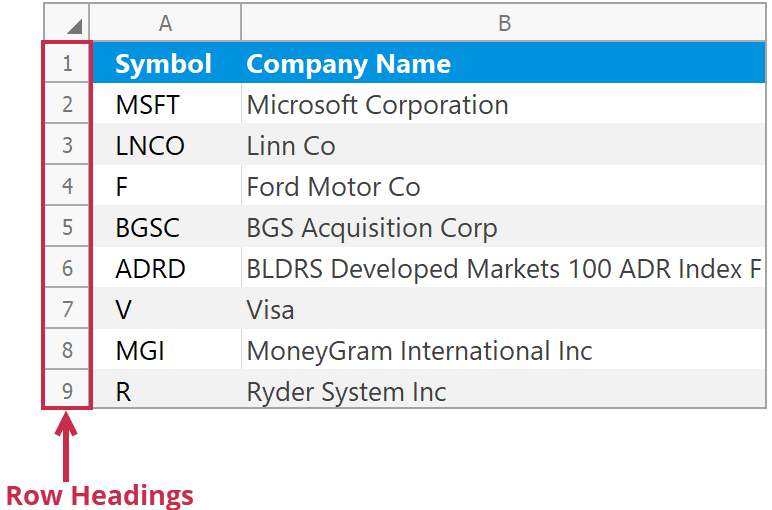Select row 1 heading
The height and width of the screenshot is (510, 772).
pos(67,64)
